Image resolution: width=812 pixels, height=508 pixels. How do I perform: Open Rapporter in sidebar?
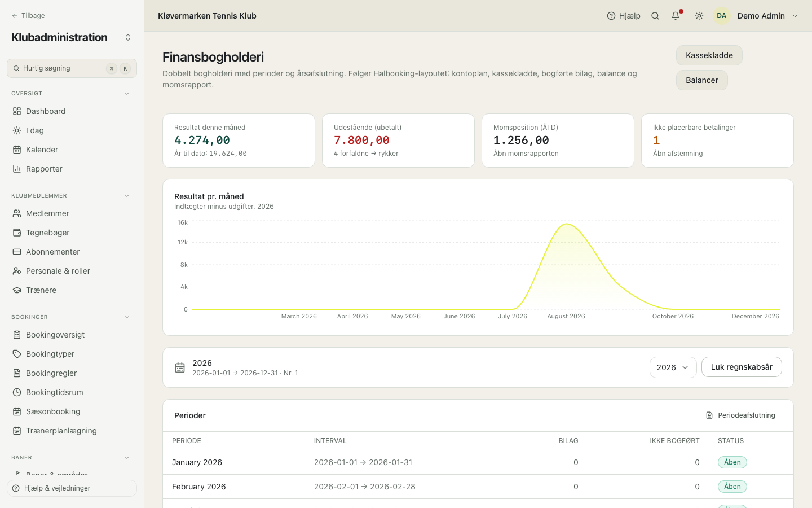pyautogui.click(x=72, y=169)
